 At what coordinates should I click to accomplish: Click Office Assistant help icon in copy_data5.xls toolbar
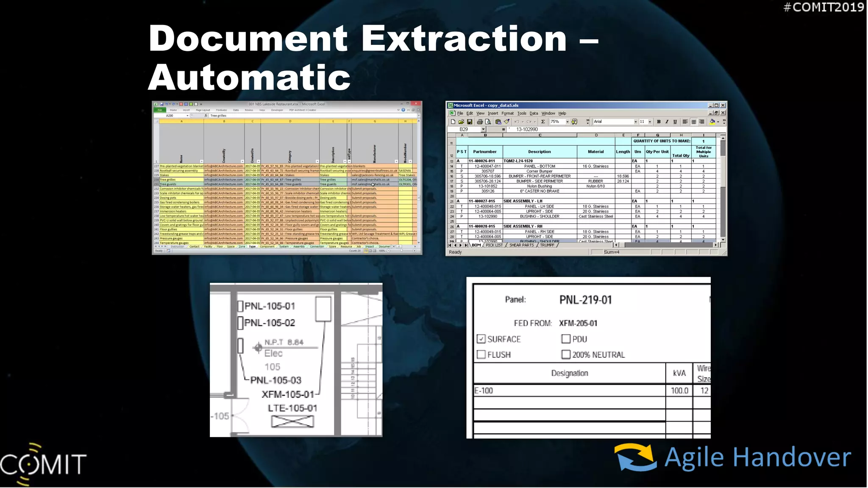(574, 122)
